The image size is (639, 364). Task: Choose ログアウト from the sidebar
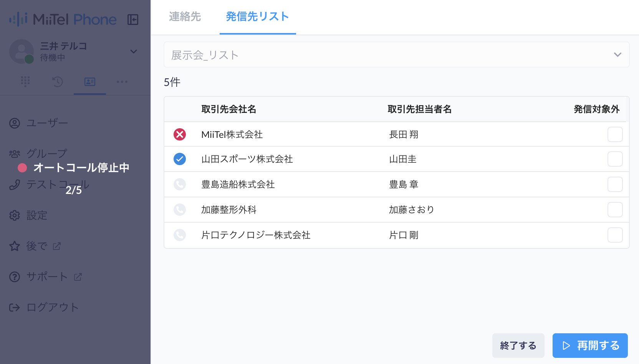(53, 308)
